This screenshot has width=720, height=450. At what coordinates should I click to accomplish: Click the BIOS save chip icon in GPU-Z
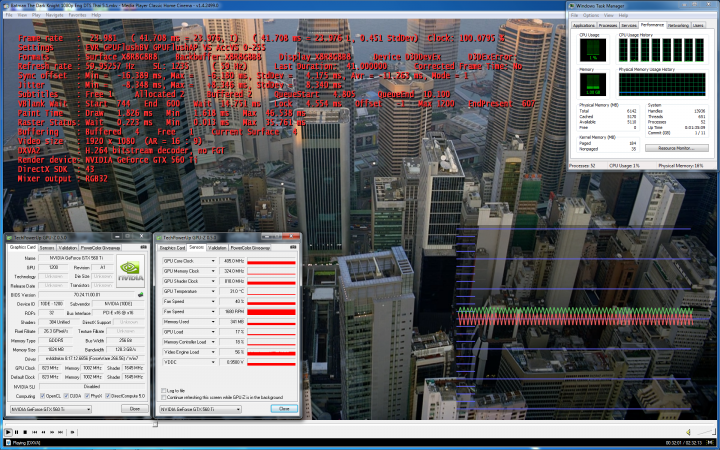pyautogui.click(x=141, y=295)
